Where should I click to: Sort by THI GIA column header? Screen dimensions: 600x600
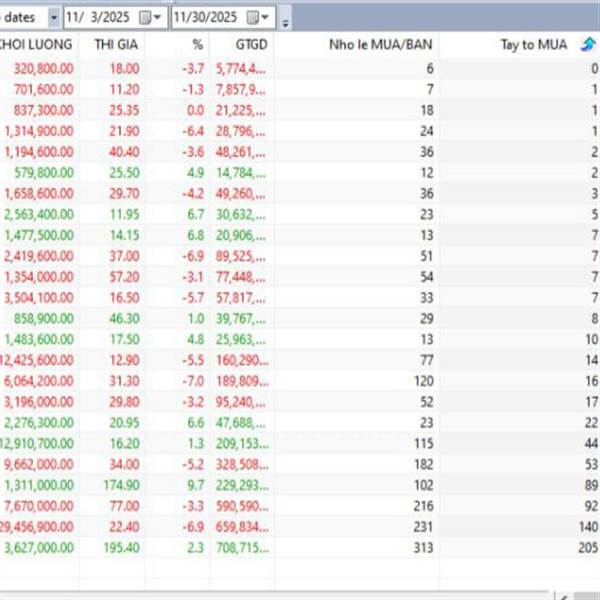[116, 44]
